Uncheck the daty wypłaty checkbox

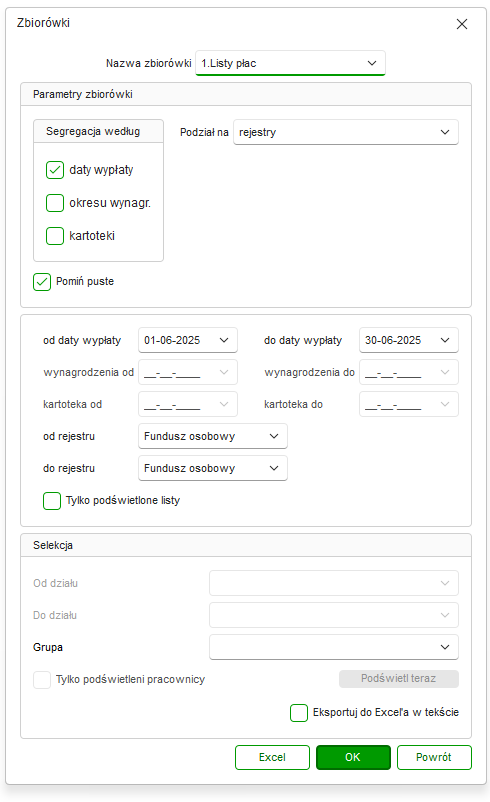coord(55,170)
